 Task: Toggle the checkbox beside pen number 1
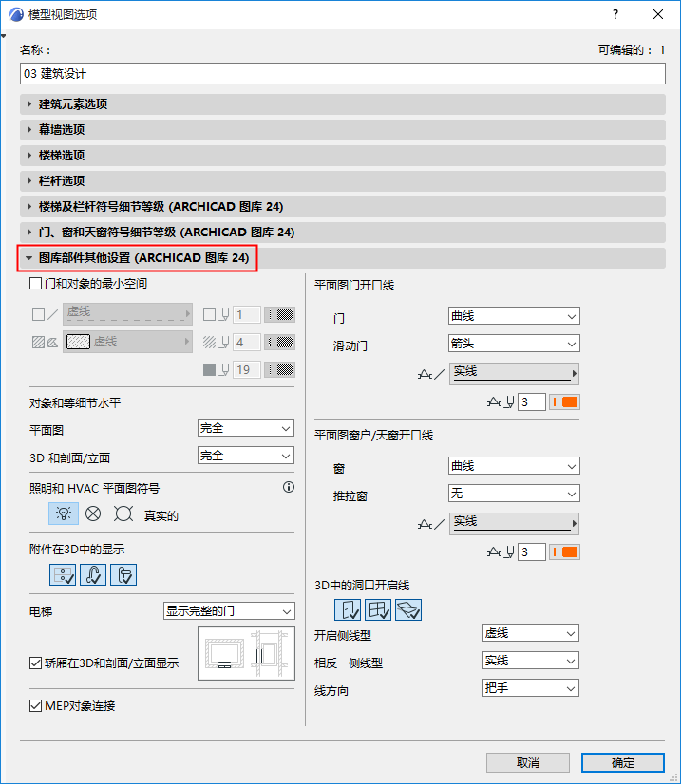click(x=209, y=314)
